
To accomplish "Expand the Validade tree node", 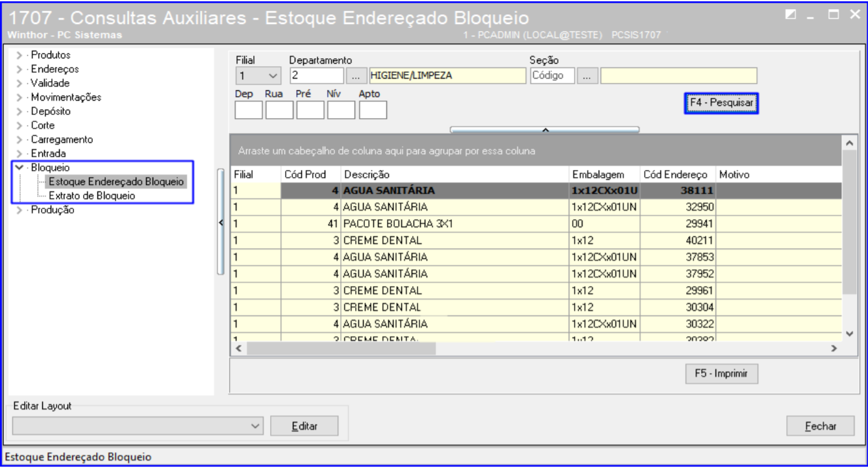I will tap(18, 83).
